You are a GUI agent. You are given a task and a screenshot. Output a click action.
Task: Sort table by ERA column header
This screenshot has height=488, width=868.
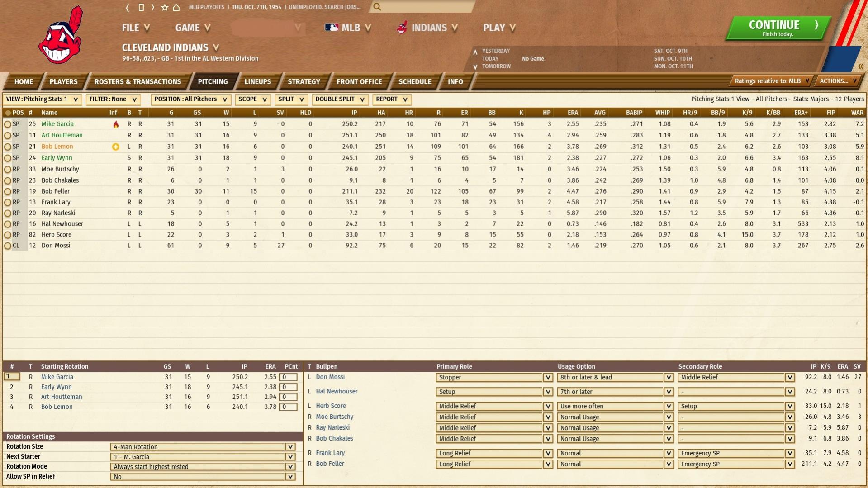pos(573,113)
